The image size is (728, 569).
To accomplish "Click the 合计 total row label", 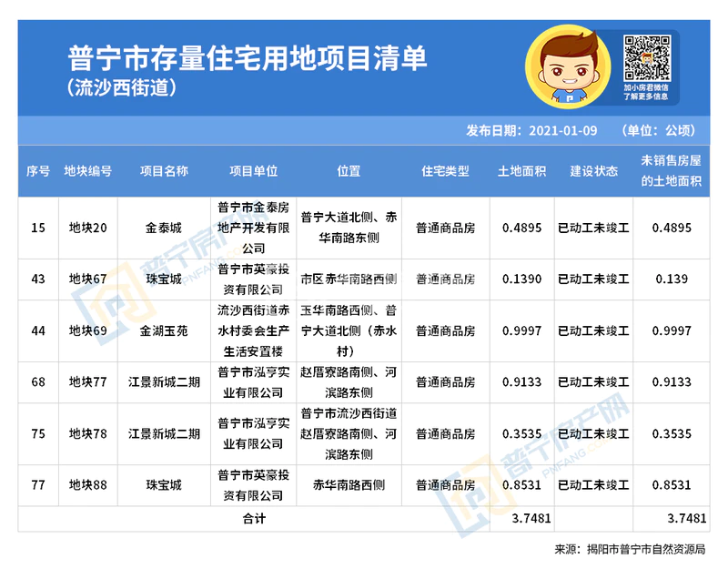I will point(253,518).
